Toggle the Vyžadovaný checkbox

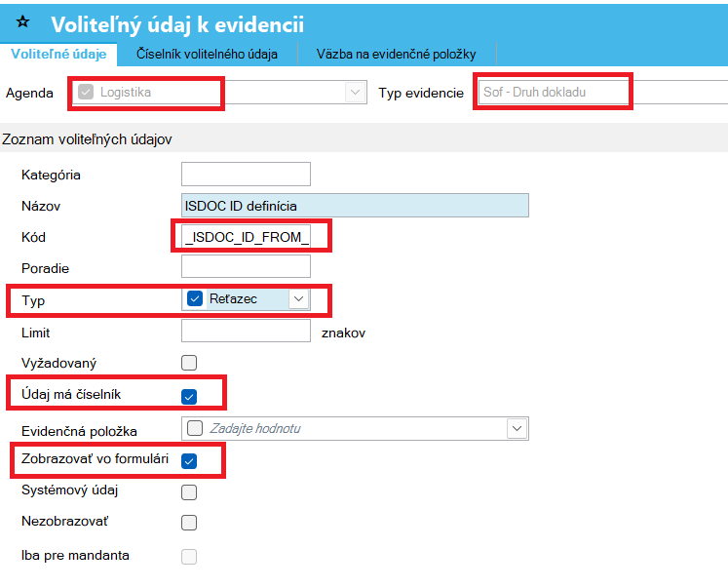pyautogui.click(x=189, y=363)
